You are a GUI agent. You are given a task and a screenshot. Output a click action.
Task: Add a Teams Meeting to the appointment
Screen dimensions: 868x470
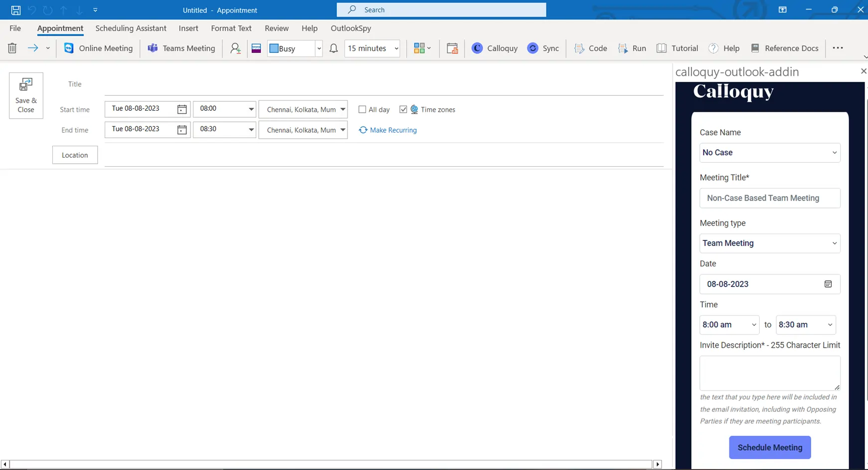pos(181,48)
